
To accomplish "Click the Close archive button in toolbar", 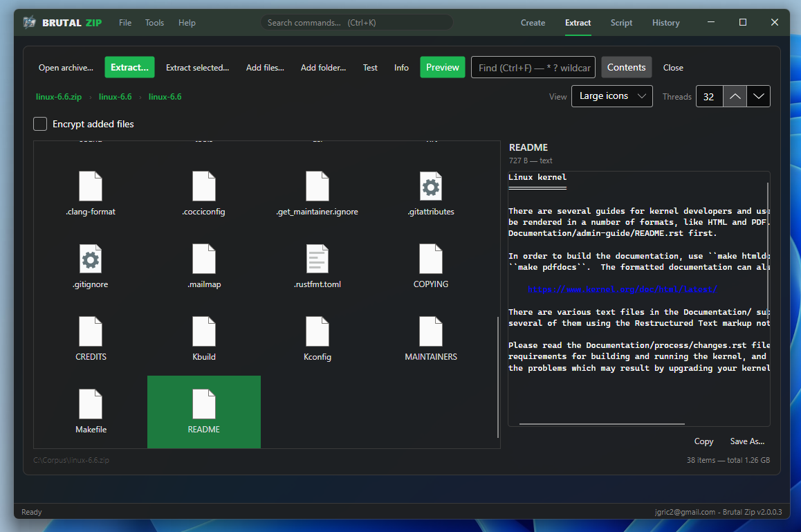I will point(673,68).
